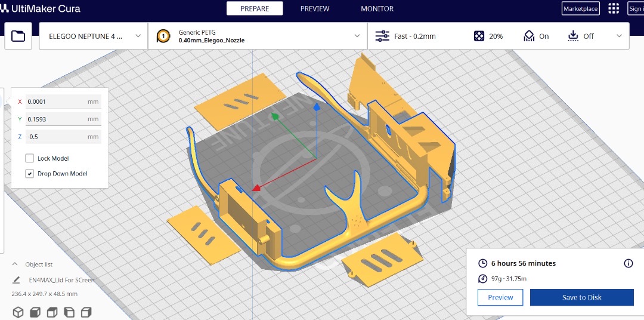Click the blue Z axis arrow handle
This screenshot has width=644, height=320.
(x=317, y=107)
